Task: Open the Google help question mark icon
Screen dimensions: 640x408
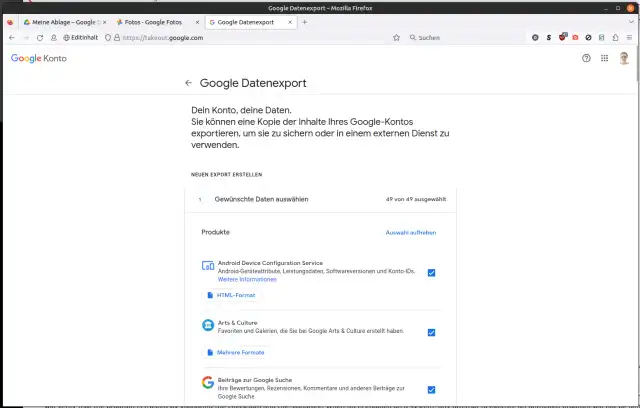Action: click(586, 59)
